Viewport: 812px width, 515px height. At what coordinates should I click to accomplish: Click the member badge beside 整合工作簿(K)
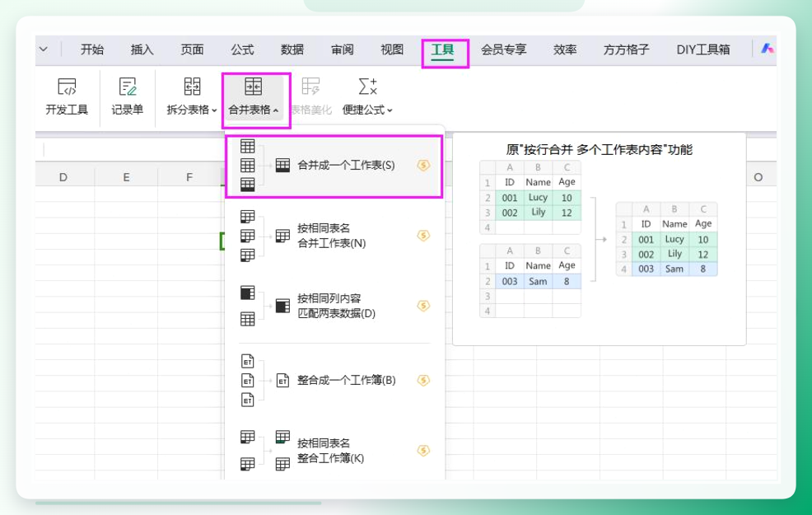(423, 451)
